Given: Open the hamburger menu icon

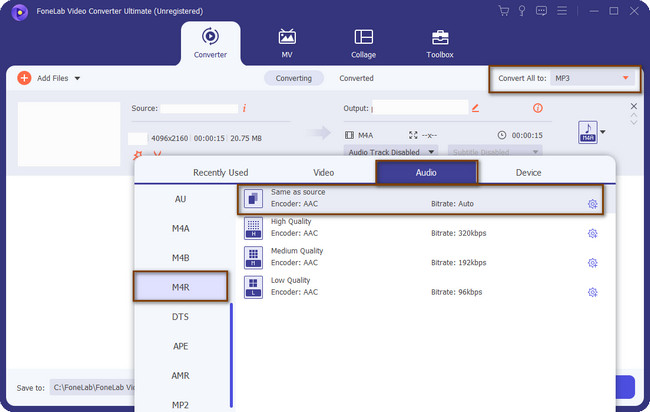Looking at the screenshot, I should point(562,11).
